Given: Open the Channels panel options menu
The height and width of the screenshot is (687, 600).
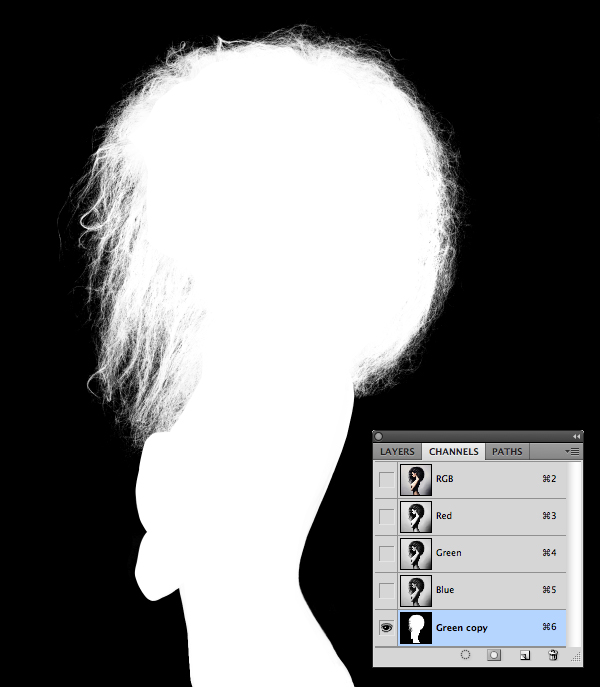Looking at the screenshot, I should pos(572,451).
